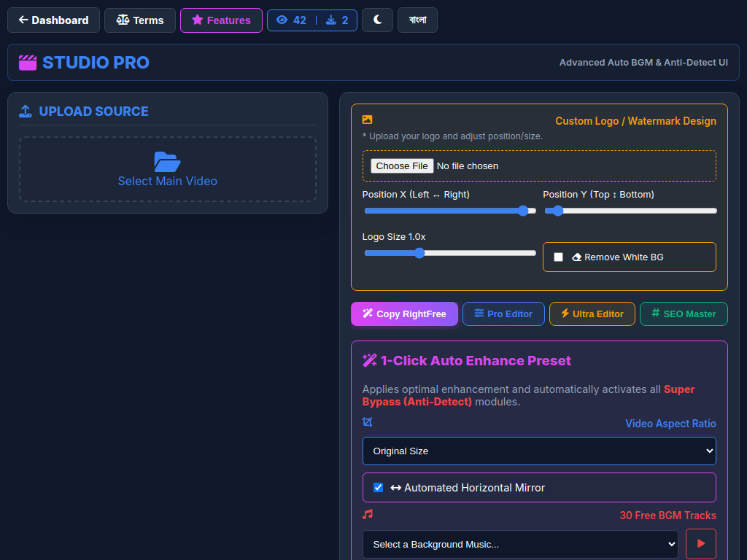Screen dimensions: 747x560
Task: Click the 'Logo Size 1.0x' label
Action: [x=394, y=237]
